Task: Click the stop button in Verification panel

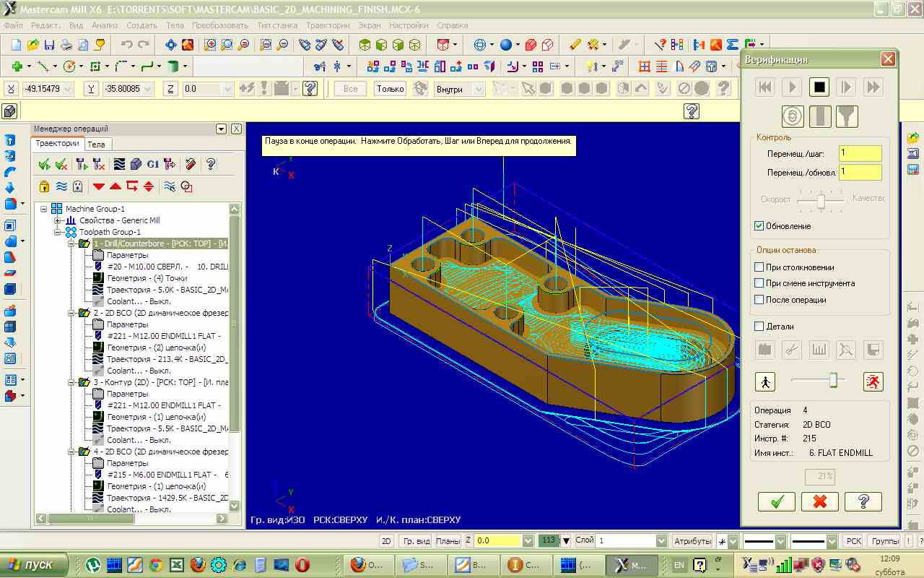Action: click(819, 87)
